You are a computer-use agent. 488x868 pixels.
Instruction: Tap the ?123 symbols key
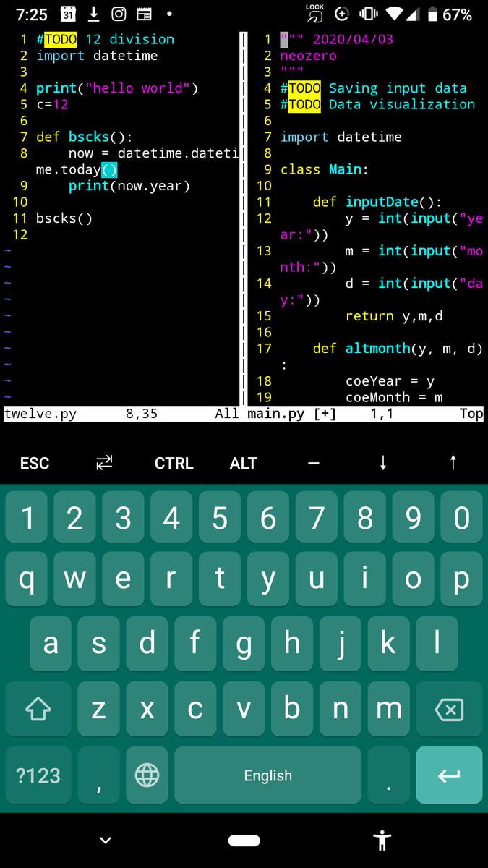coord(38,775)
